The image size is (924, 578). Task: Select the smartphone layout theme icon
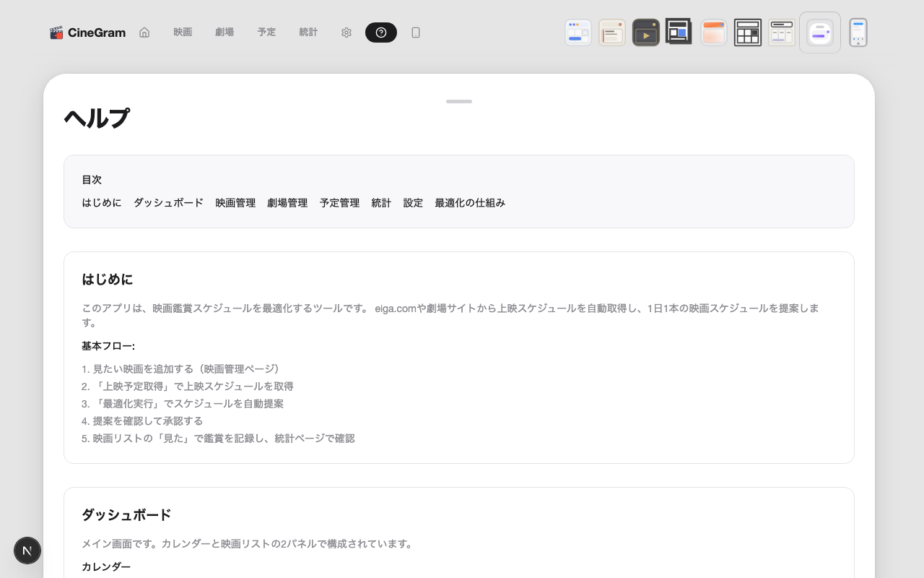point(858,33)
